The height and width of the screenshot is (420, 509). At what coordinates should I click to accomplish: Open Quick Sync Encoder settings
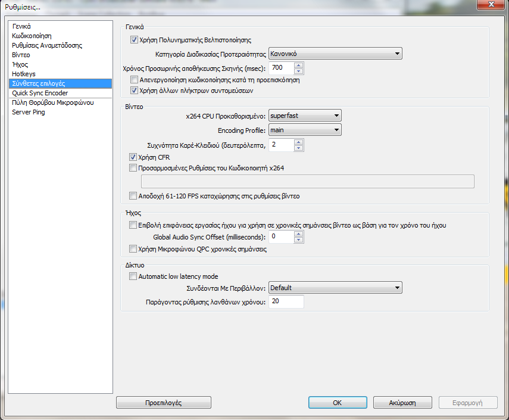(x=60, y=93)
